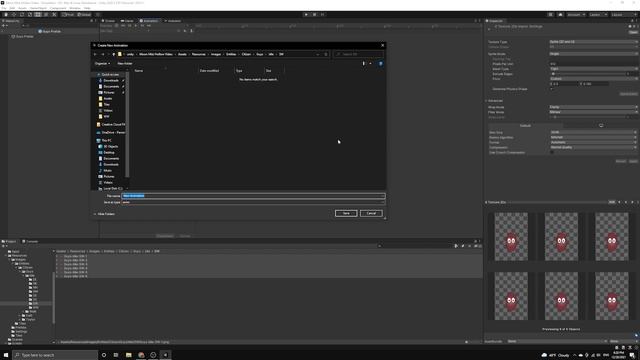Open the Save as type dropdown

point(253,202)
